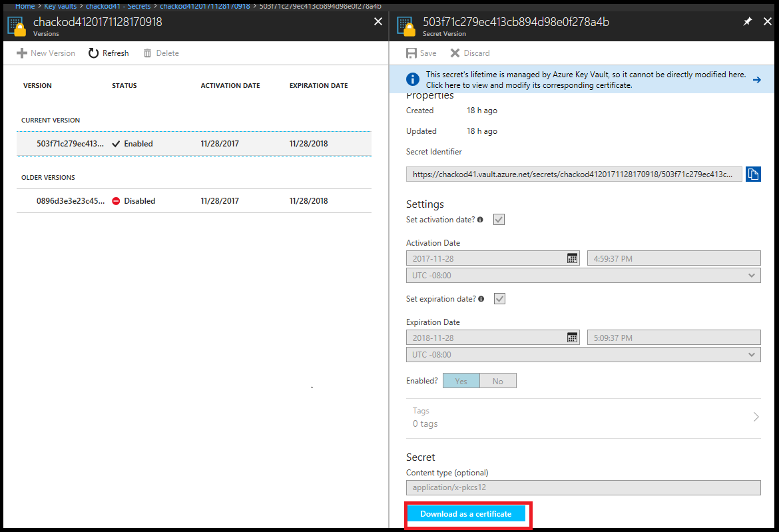This screenshot has height=532, width=779.
Task: Go to Home in the breadcrumb
Action: (25, 6)
